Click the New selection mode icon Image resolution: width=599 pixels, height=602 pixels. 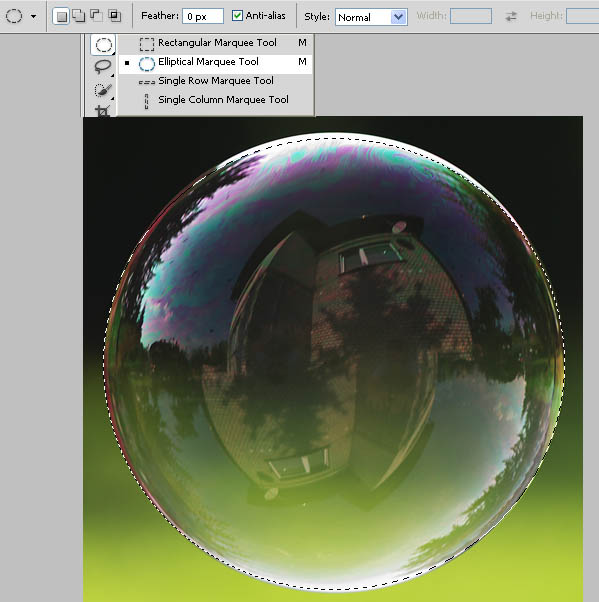coord(61,16)
